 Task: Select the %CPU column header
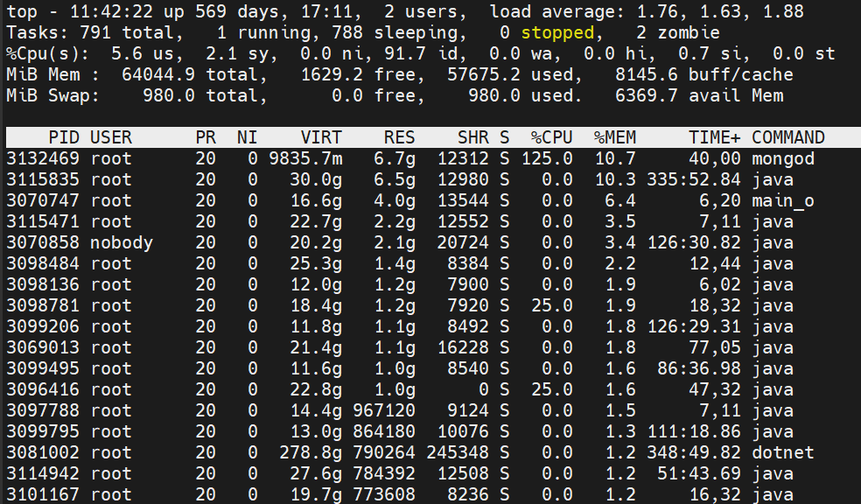(x=551, y=137)
